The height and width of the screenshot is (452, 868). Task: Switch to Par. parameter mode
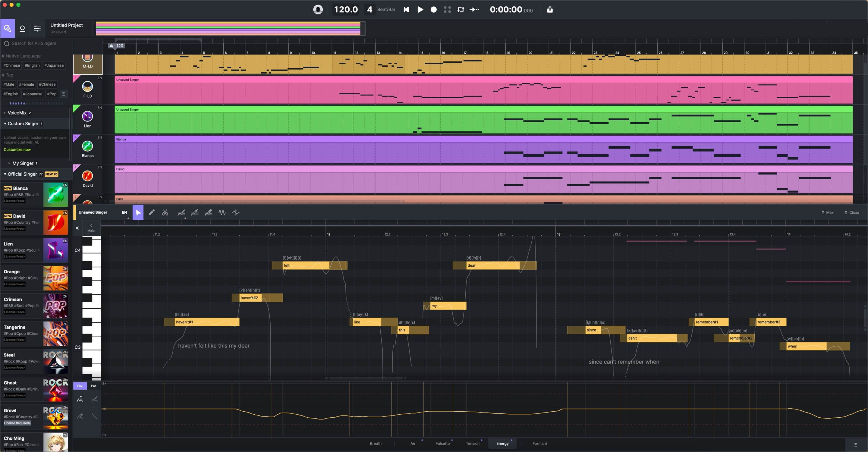(94, 386)
